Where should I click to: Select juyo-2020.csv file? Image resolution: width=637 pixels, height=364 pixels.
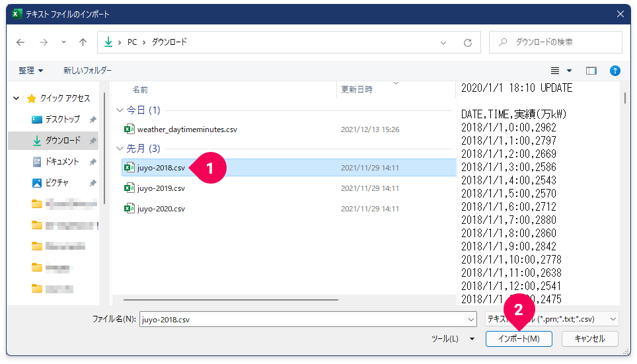[x=161, y=209]
